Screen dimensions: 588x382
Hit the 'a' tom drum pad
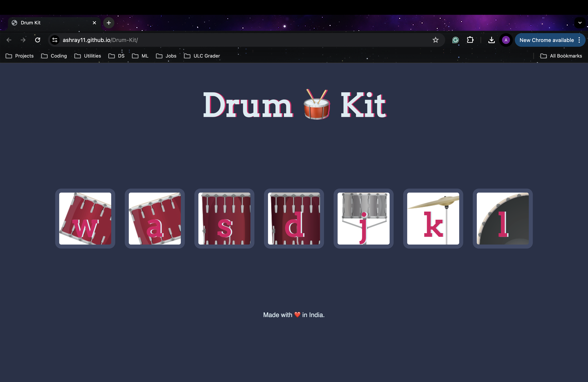click(x=155, y=219)
